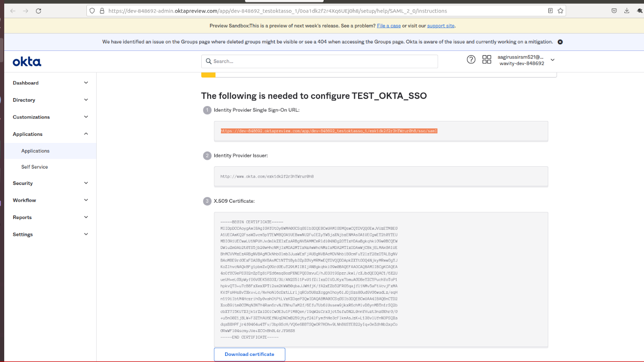Bookmark this page with star icon
Viewport: 644px width, 362px height.
click(560, 11)
